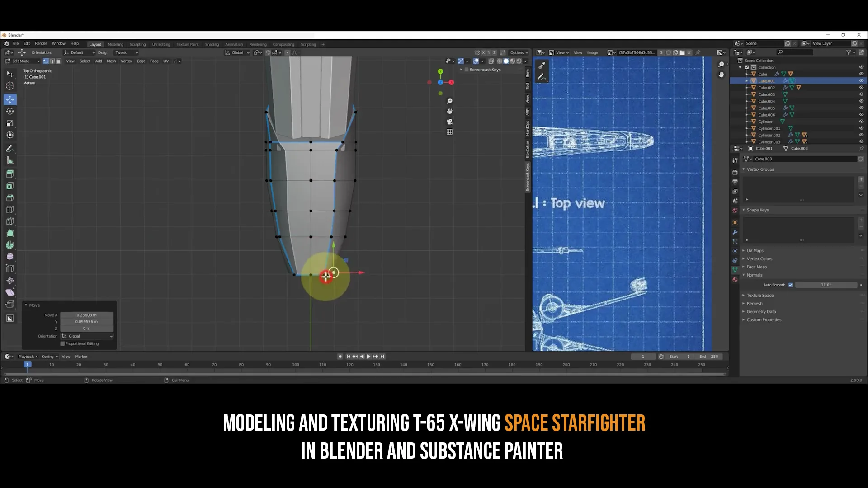Expand the Geometry Data panel

point(761,312)
